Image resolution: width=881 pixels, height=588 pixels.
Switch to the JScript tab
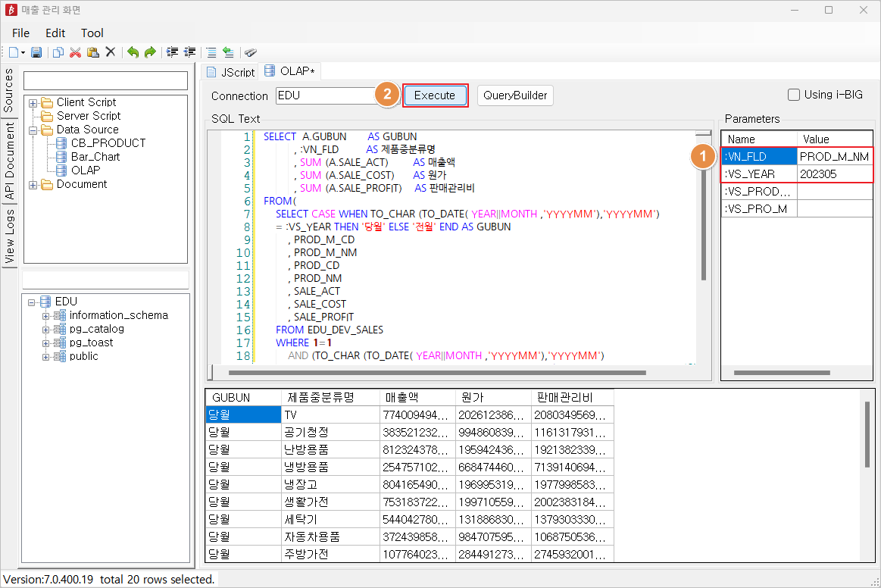pos(231,72)
